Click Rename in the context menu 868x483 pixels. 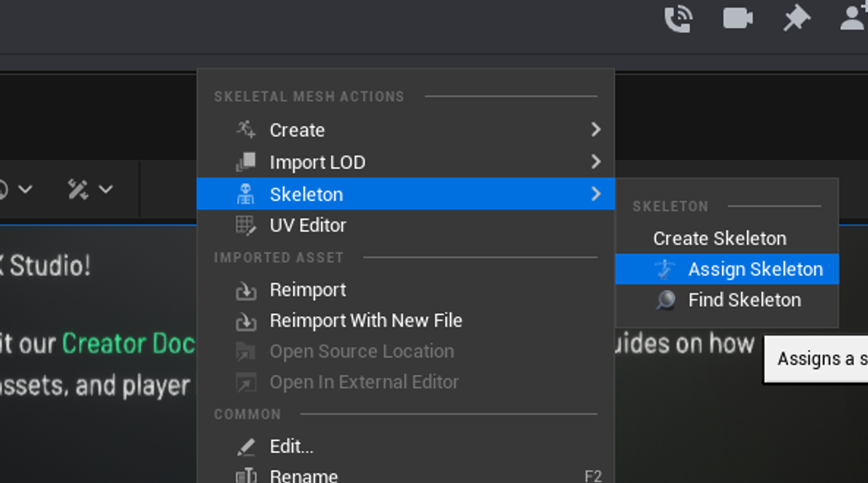click(303, 476)
